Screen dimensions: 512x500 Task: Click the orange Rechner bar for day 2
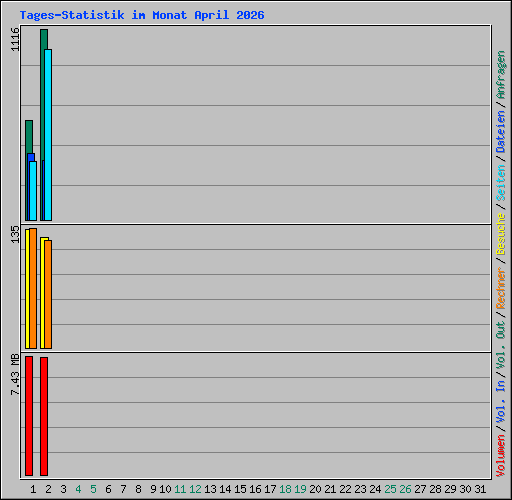[48, 294]
